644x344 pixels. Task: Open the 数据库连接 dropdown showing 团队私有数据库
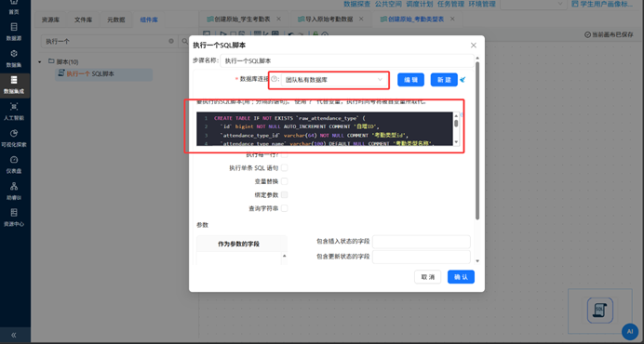[334, 80]
